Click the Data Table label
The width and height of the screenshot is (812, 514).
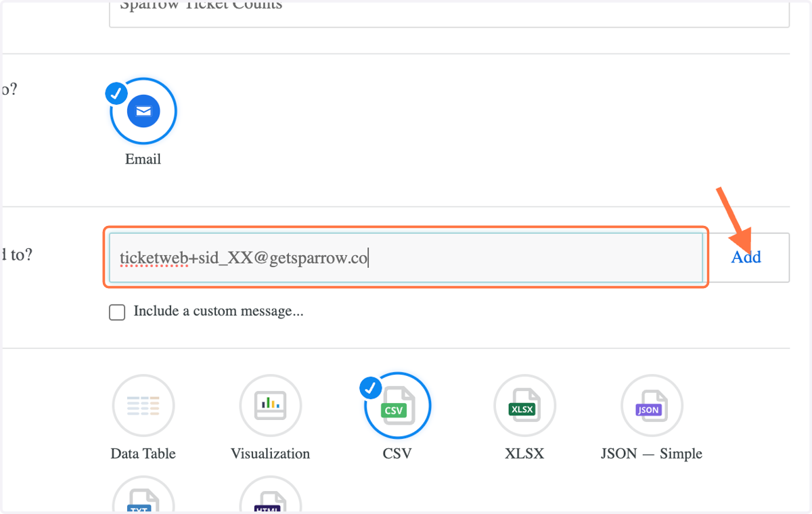(143, 454)
